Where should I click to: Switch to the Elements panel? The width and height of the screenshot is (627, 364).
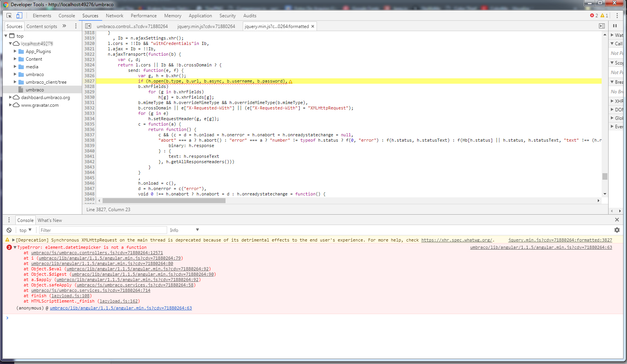[x=42, y=16]
